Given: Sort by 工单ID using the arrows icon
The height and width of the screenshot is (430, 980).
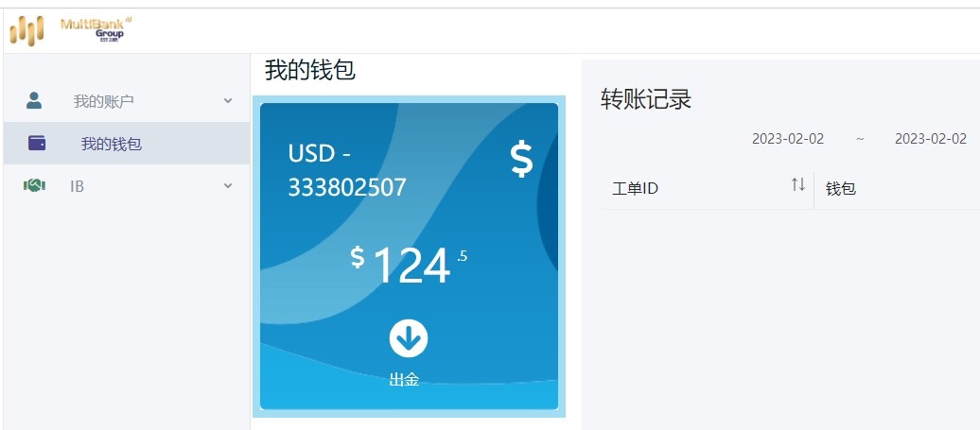Looking at the screenshot, I should coord(798,184).
